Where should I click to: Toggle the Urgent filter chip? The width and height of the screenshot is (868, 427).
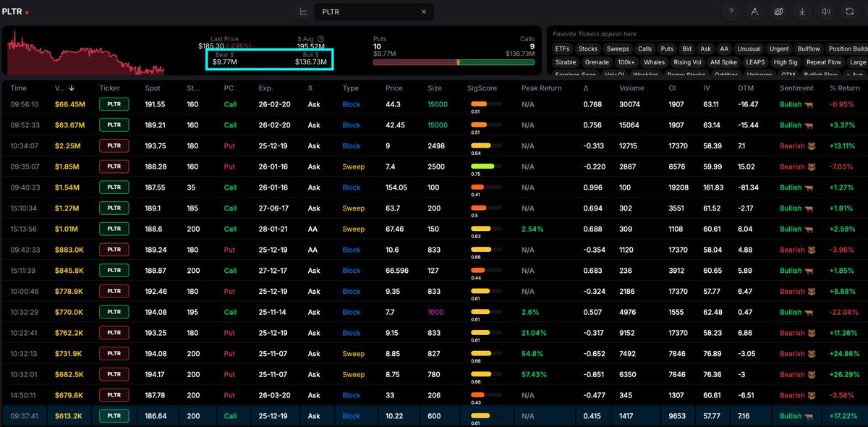[x=779, y=48]
